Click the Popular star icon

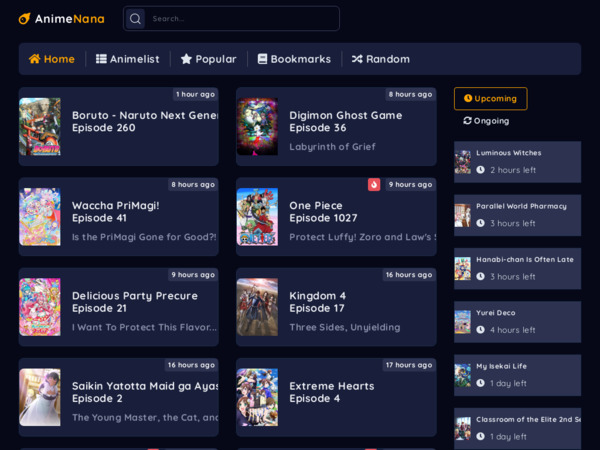(x=186, y=59)
